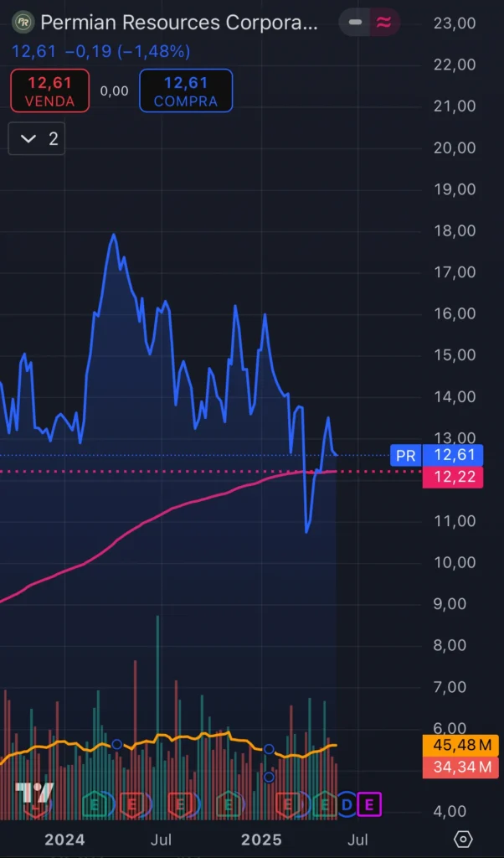This screenshot has height=858, width=504.
Task: Select the green E marker left of the D marker
Action: pos(325,805)
